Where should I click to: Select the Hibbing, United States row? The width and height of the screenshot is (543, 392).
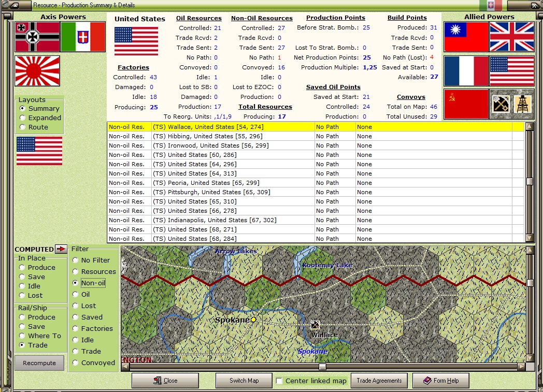[316, 136]
